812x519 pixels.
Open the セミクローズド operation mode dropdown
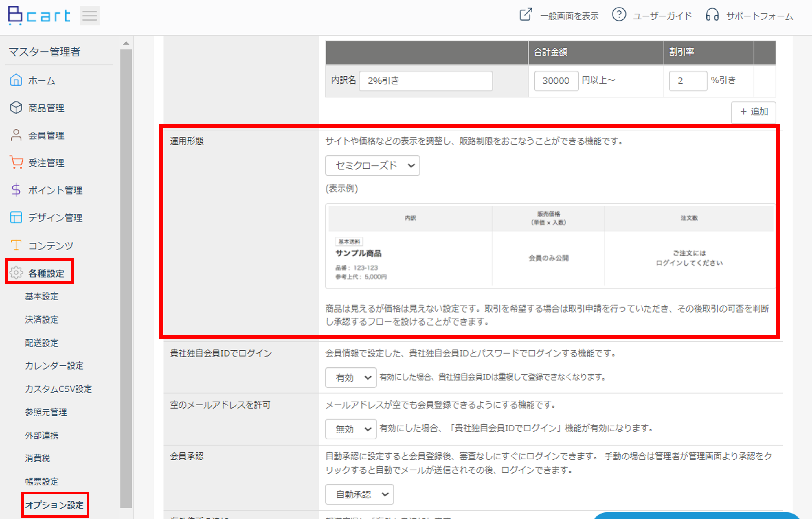coord(372,165)
